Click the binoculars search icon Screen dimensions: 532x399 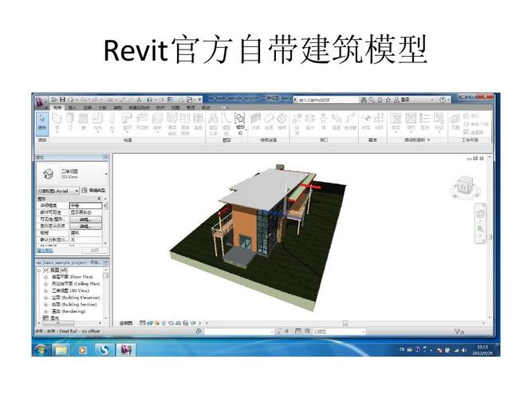pyautogui.click(x=364, y=100)
